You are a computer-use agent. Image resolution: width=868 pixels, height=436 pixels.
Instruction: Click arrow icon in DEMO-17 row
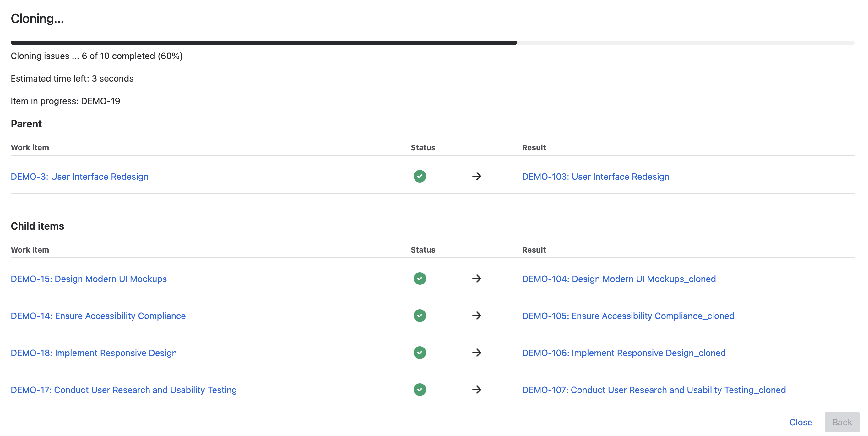point(476,390)
